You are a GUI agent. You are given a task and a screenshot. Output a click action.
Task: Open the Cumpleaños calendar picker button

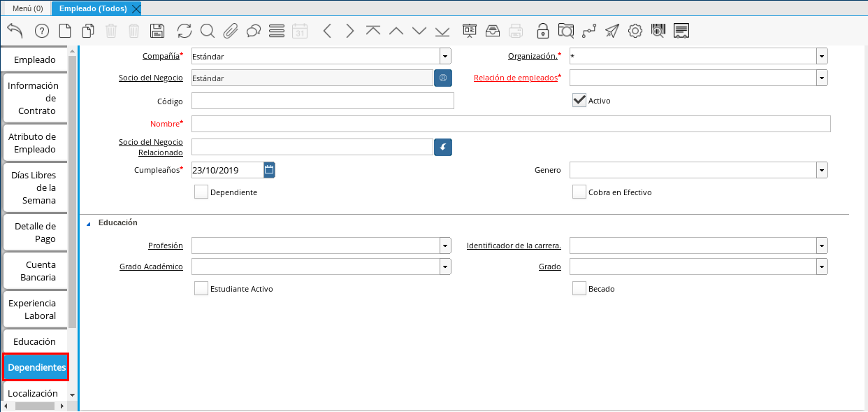pyautogui.click(x=269, y=169)
